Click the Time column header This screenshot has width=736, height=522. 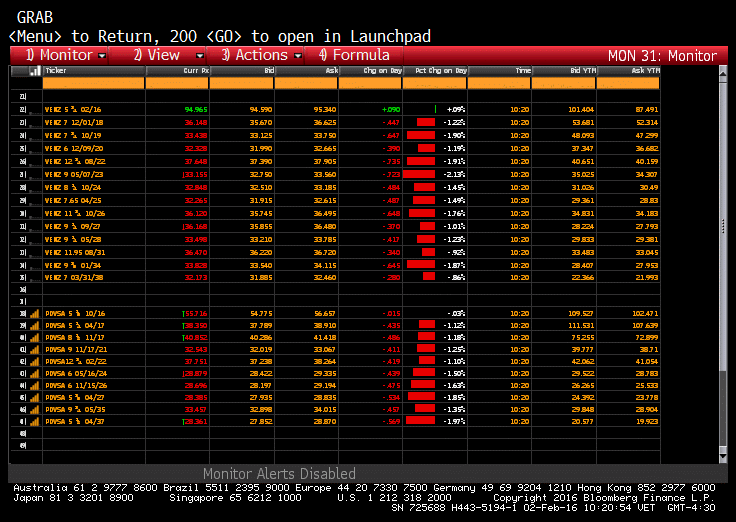pyautogui.click(x=499, y=71)
